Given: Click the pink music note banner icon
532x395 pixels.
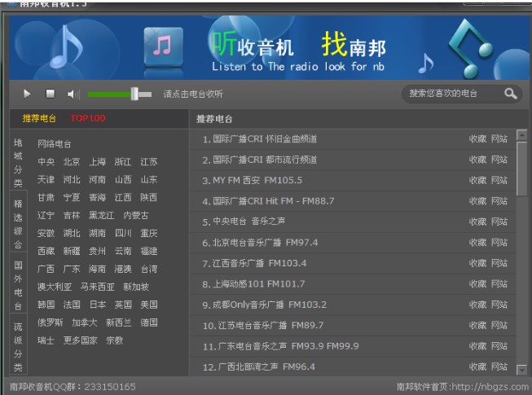Looking at the screenshot, I should point(163,46).
